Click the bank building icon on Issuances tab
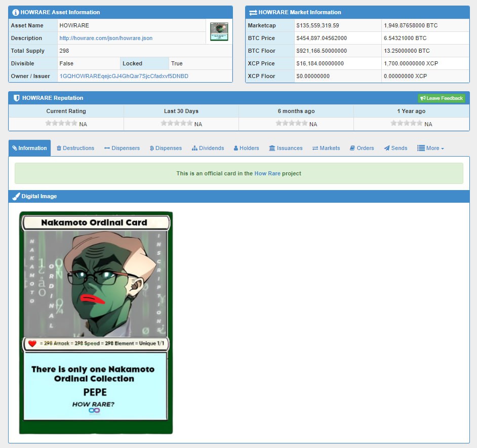 pos(272,148)
